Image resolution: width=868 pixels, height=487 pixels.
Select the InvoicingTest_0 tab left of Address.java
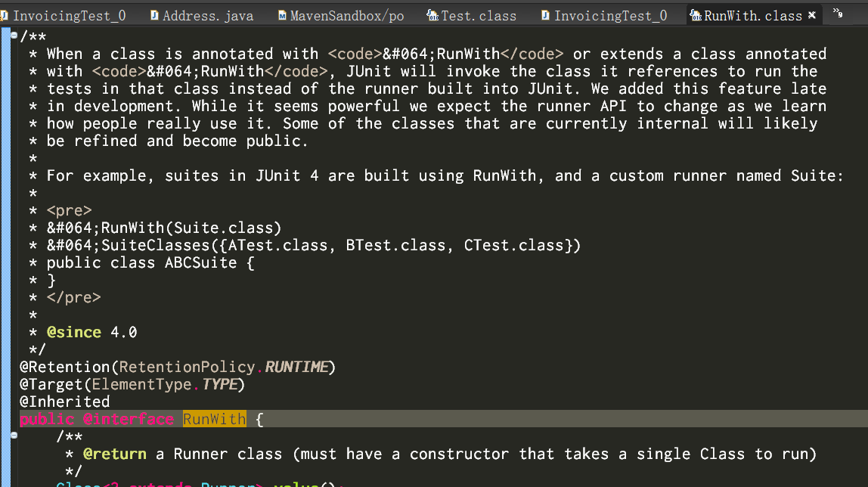(64, 15)
